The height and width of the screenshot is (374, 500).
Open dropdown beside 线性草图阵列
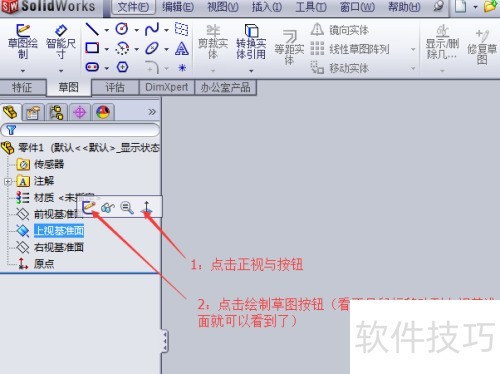(x=413, y=49)
